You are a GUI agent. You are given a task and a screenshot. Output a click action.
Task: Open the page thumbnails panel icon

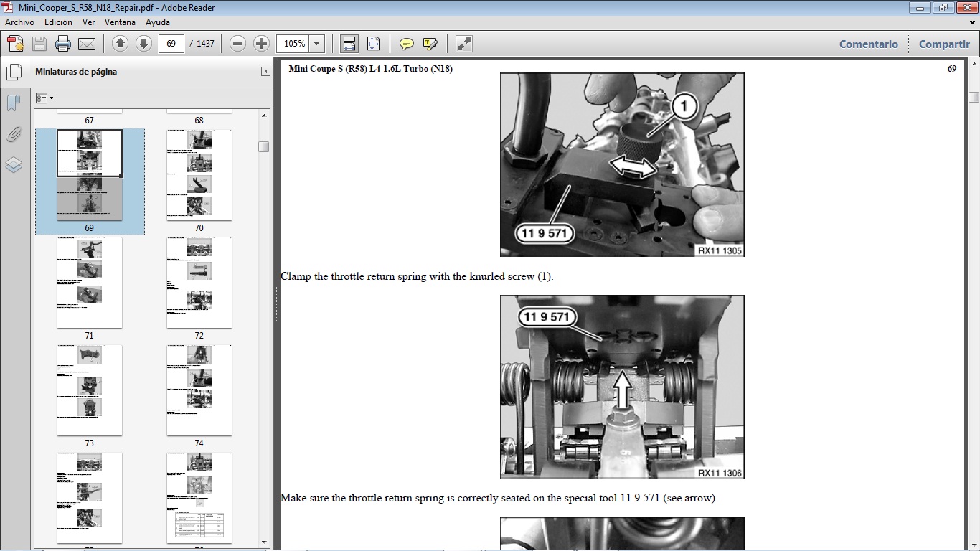pos(13,72)
